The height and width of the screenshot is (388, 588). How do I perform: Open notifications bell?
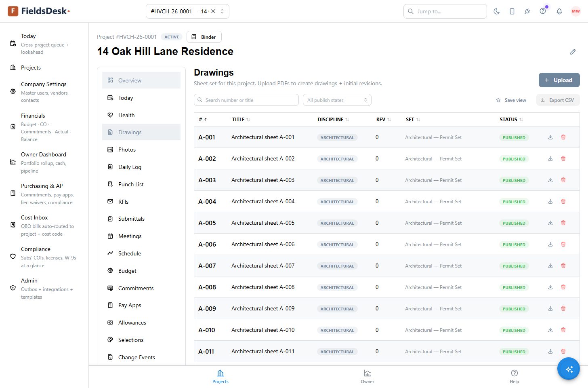pyautogui.click(x=559, y=11)
